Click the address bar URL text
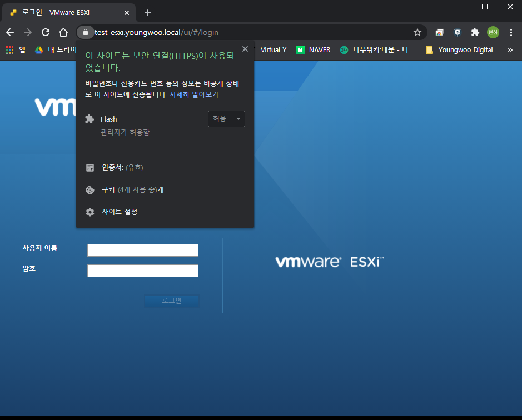Screen dimensions: 522x420 156,32
